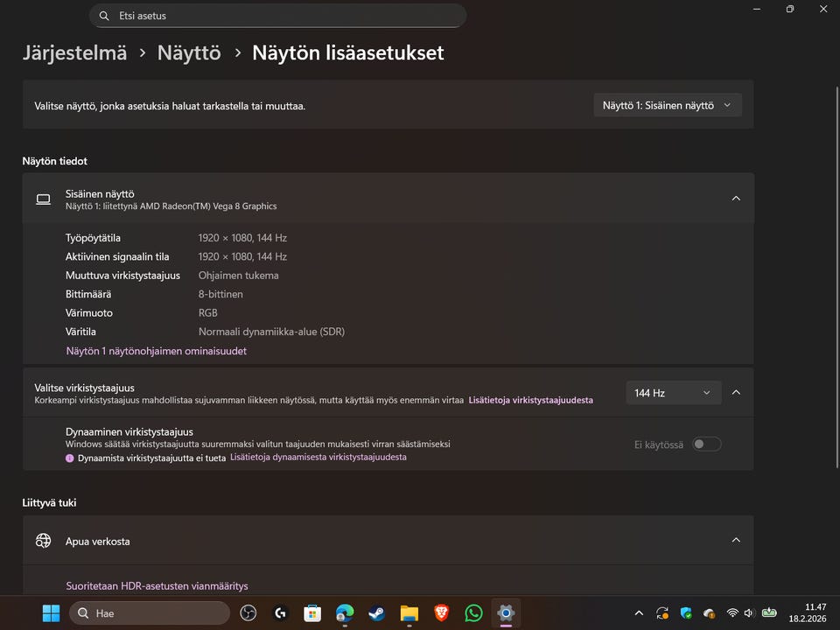Click the Väritila label
Screen dimensions: 840x630
pyautogui.click(x=80, y=332)
